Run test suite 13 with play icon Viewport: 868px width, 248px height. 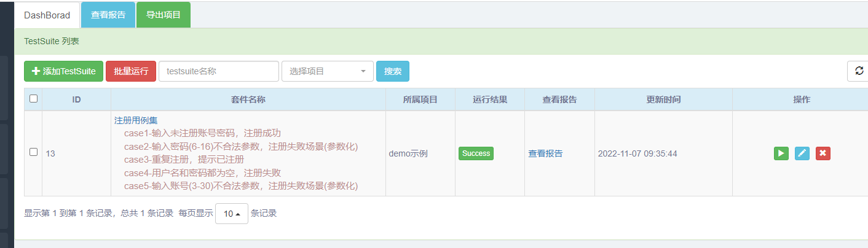(x=781, y=153)
